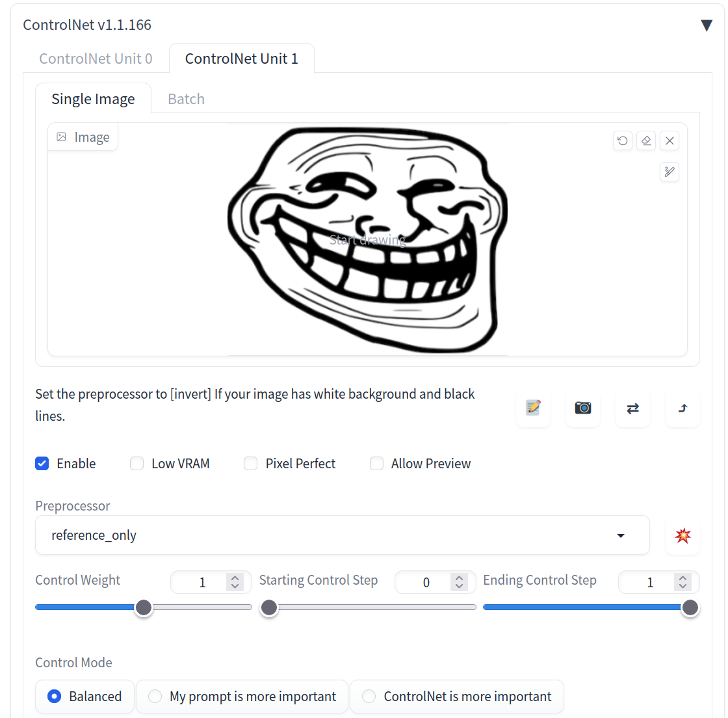Enable webcam with the camera icon
Viewport: 728px width, 718px height.
(x=583, y=408)
